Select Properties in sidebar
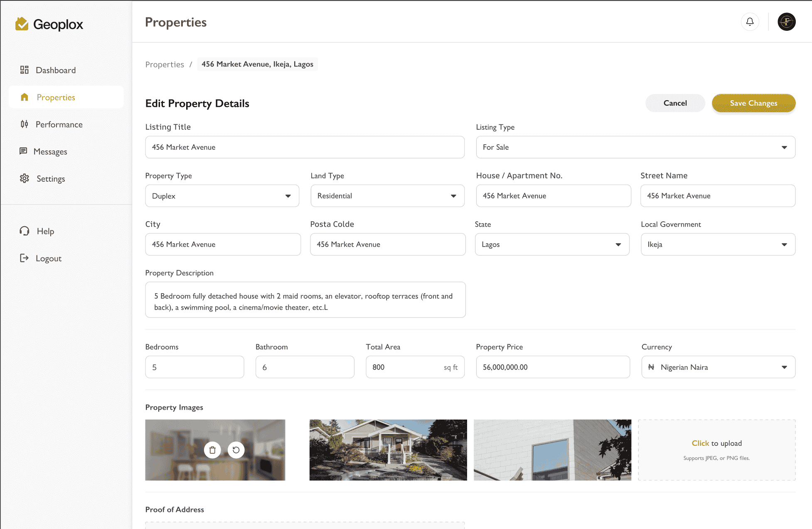The height and width of the screenshot is (529, 812). (66, 97)
